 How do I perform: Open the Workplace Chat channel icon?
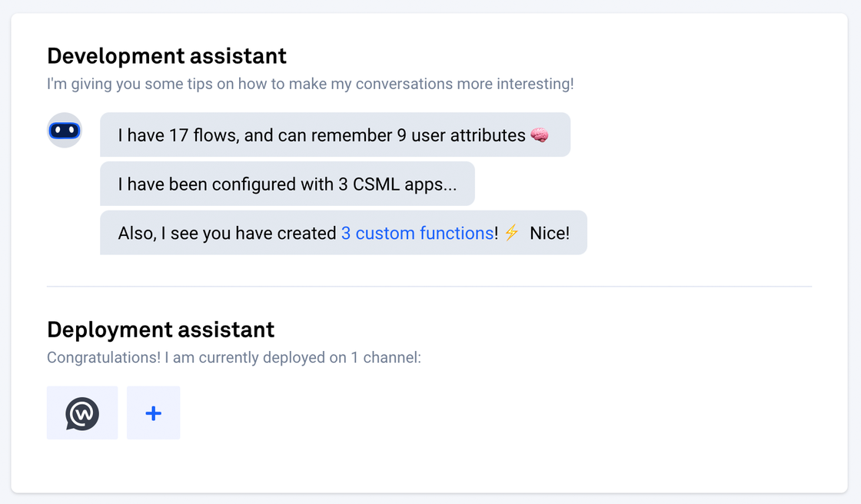[82, 413]
